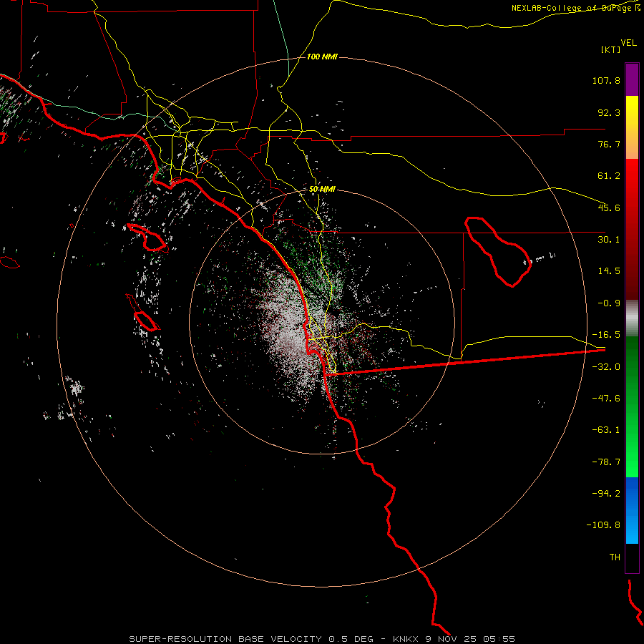
Task: Select the -32.0 scale value
Action: pos(606,367)
